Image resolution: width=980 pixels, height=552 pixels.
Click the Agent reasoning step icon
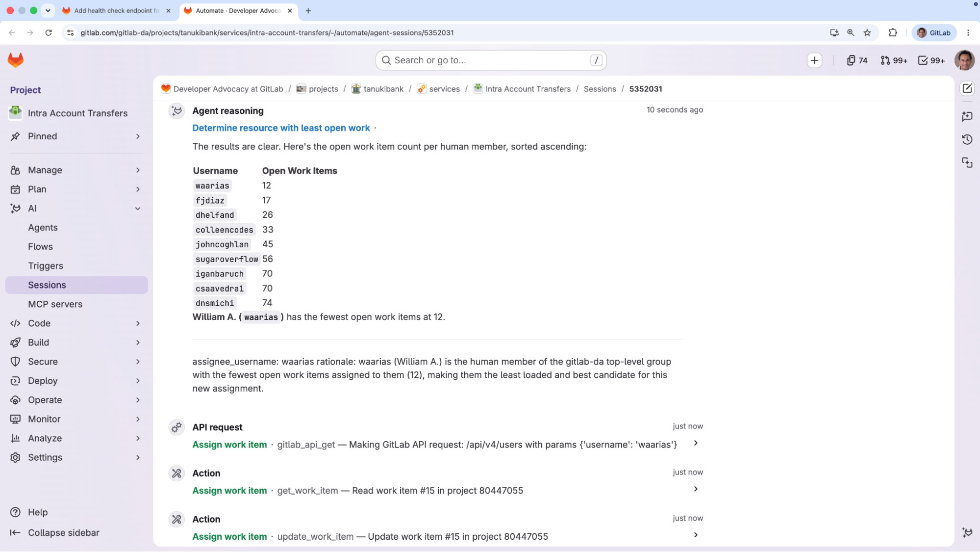click(x=176, y=111)
